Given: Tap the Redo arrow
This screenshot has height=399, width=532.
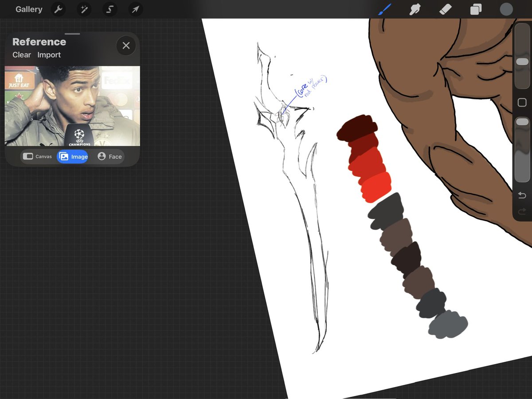Looking at the screenshot, I should [522, 211].
